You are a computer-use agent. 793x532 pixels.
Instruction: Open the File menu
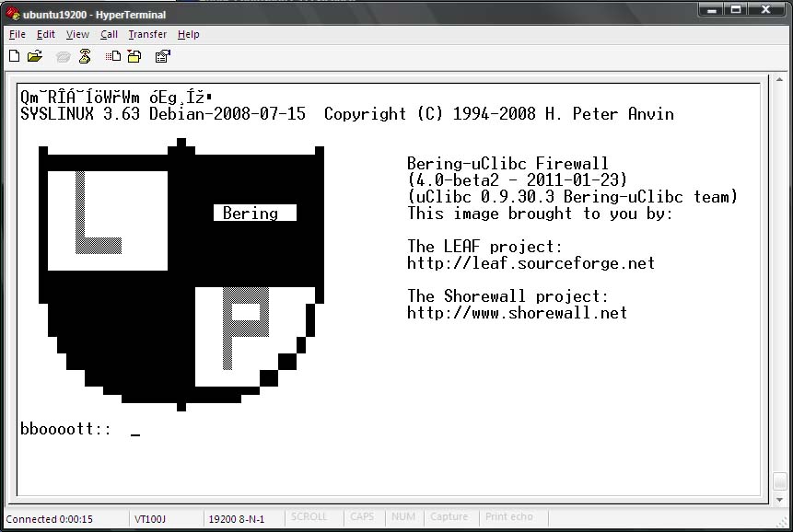click(17, 34)
